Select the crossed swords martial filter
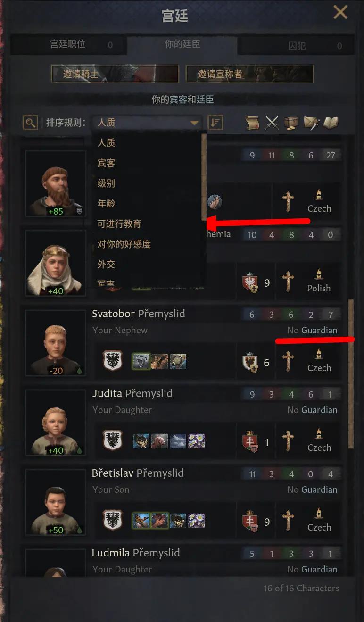Viewport: 364px width, 622px height. 272,123
